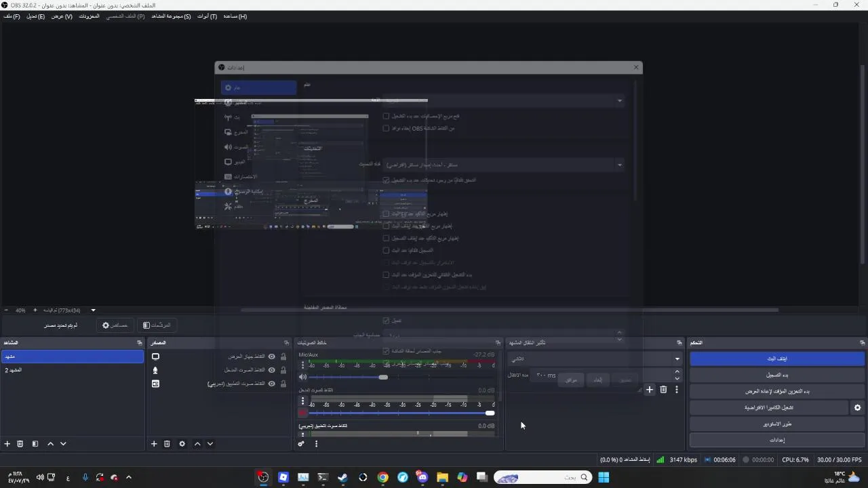Open the Mic/Aux channel options dots
Viewport: 868px width, 488px height.
coord(303,366)
